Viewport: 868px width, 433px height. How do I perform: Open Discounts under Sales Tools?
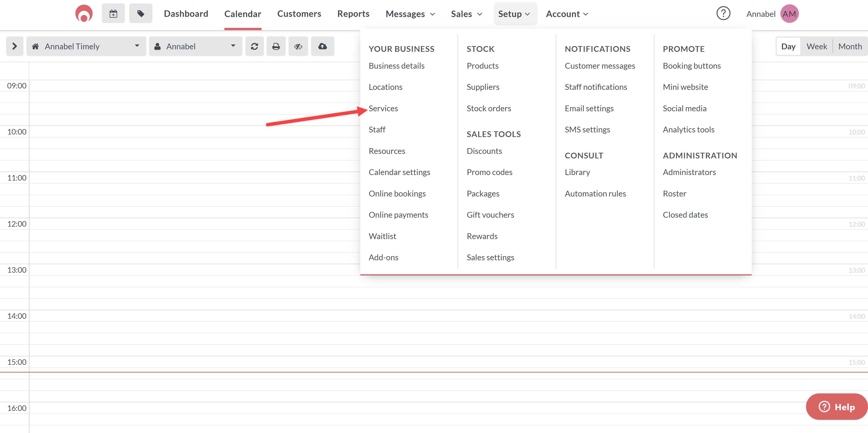pyautogui.click(x=484, y=151)
